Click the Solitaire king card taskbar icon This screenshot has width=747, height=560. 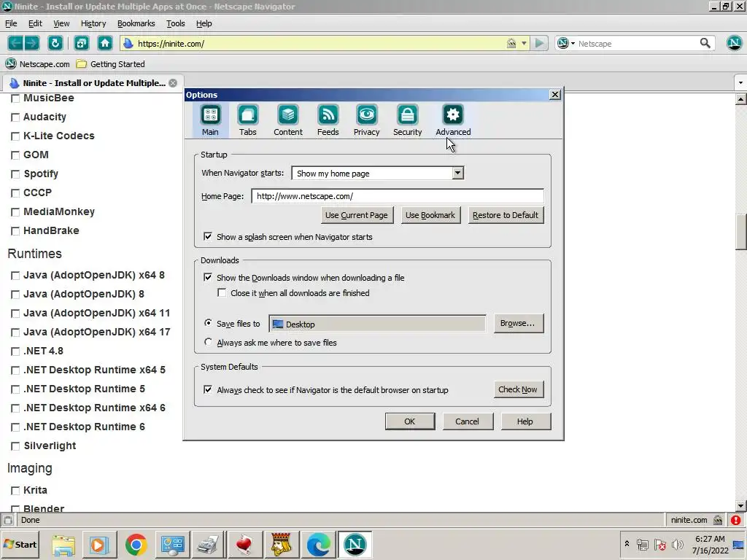click(x=281, y=544)
